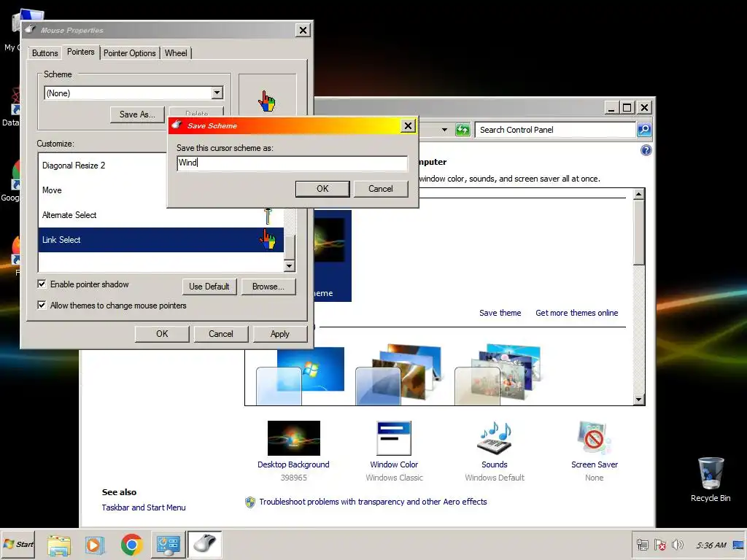
Task: Select the Characters Aero theme thumbnail
Action: point(498,375)
